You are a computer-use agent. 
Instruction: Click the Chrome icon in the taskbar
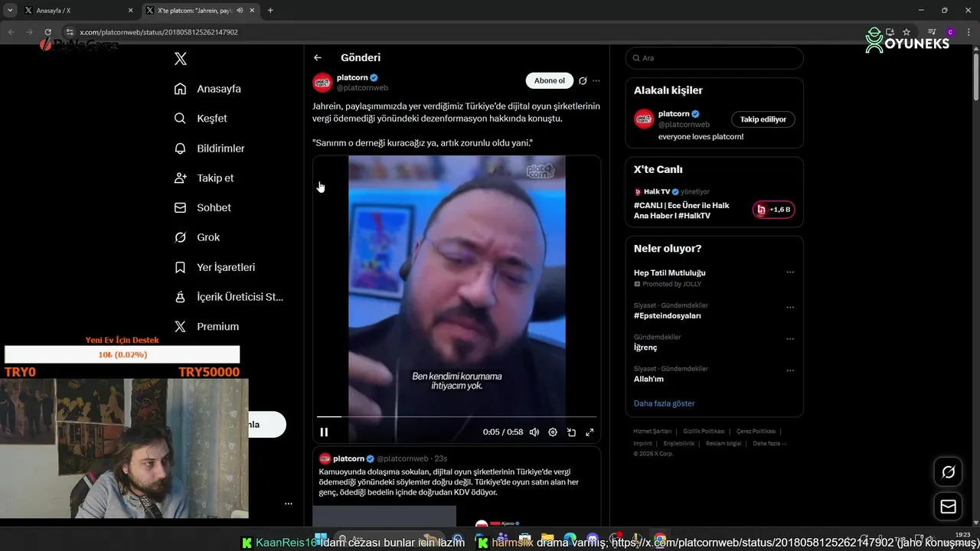pos(660,540)
